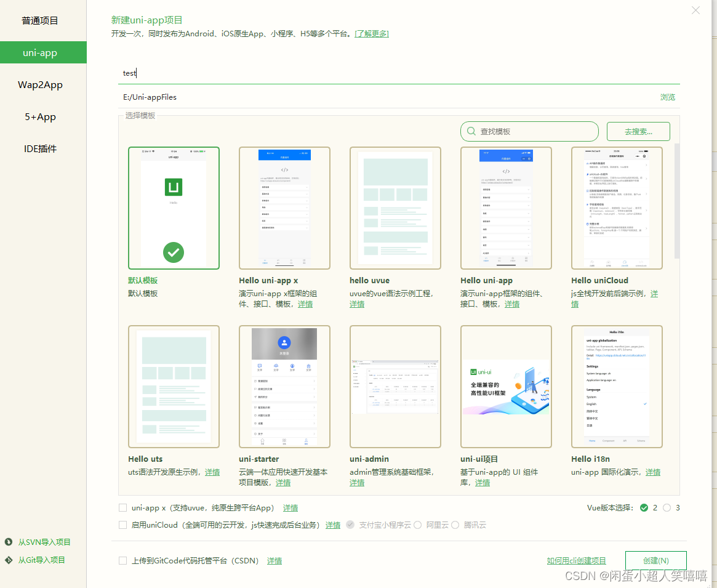Choose 支付宝小程序云 radio option
This screenshot has height=588, width=717.
(x=350, y=525)
